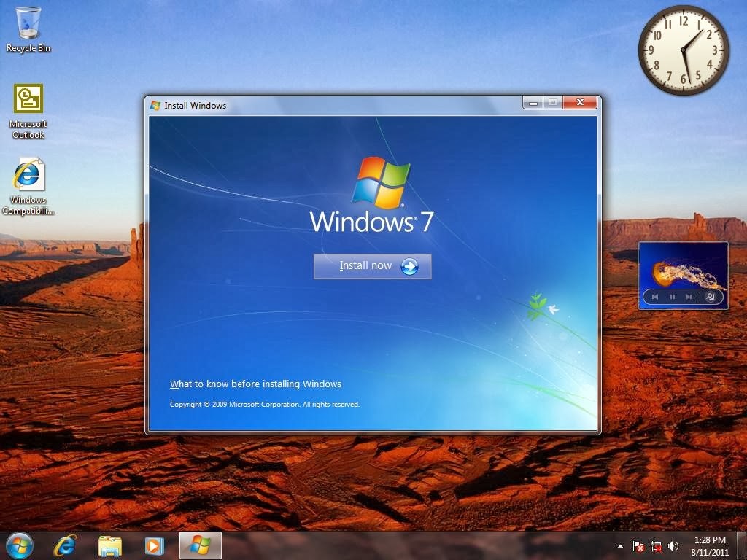Viewport: 747px width, 560px height.
Task: Pause the slideshow gadget playback
Action: pyautogui.click(x=672, y=296)
